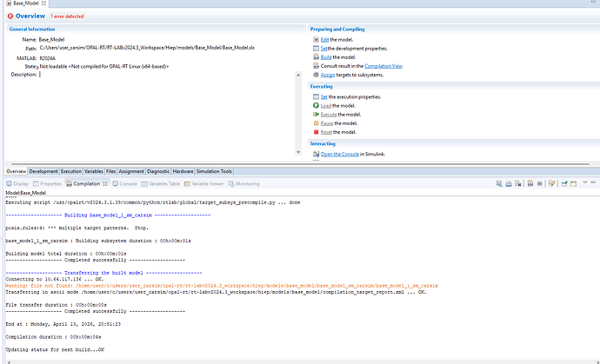The width and height of the screenshot is (600, 364).
Task: Click the Build model icon
Action: 315,57
